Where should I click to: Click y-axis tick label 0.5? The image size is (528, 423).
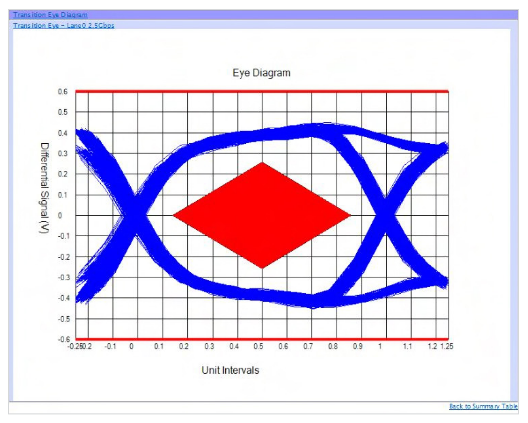click(63, 112)
